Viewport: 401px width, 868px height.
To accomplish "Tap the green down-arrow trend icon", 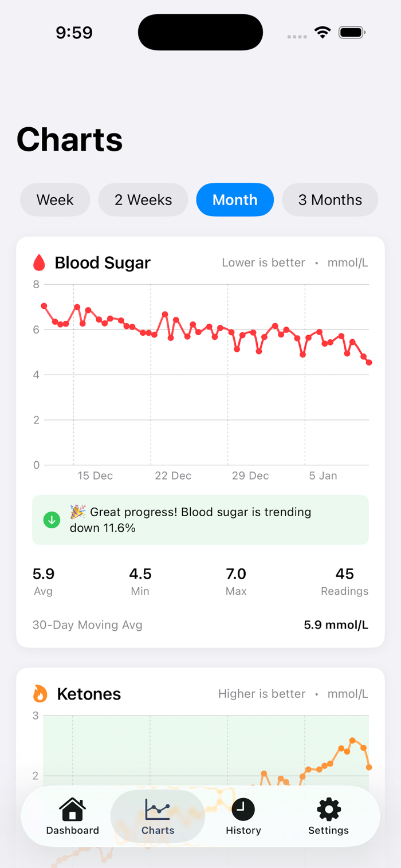I will [52, 520].
